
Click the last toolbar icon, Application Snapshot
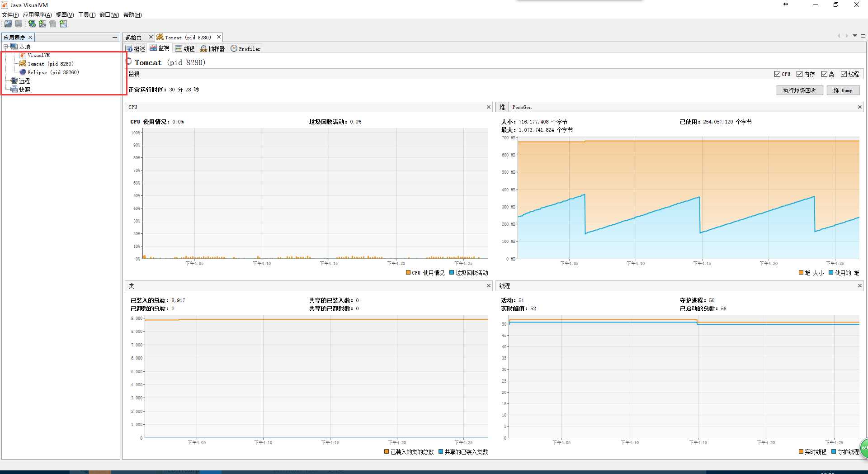63,24
